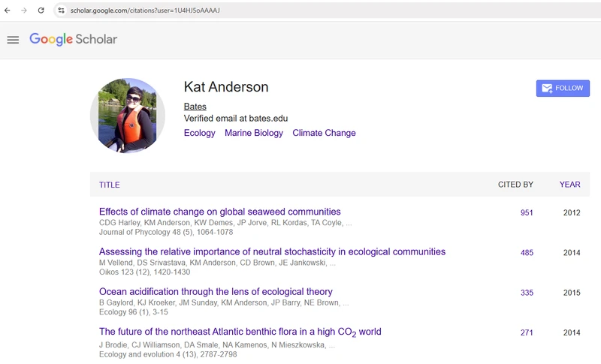
Task: Click 'Journal of Phycology 48 (5), 1064-1078'
Action: pyautogui.click(x=166, y=232)
